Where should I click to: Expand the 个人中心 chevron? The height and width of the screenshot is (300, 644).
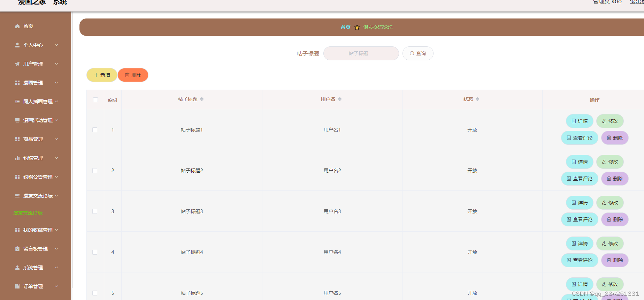(x=56, y=45)
